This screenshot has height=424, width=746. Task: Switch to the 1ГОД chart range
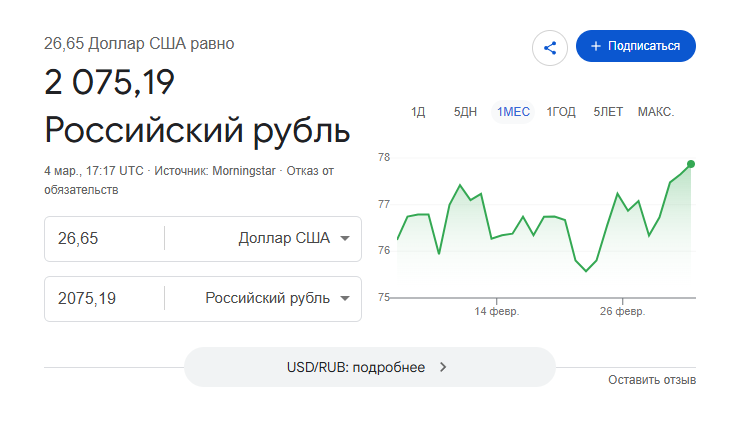coord(561,112)
